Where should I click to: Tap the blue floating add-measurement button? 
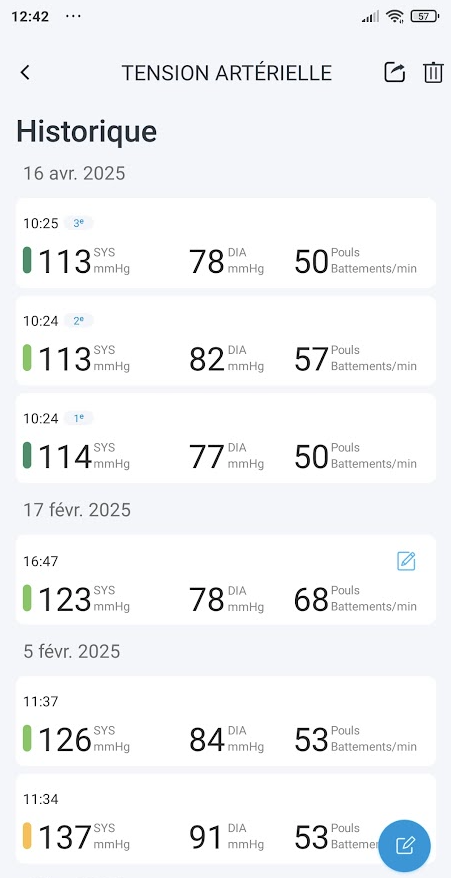click(404, 846)
